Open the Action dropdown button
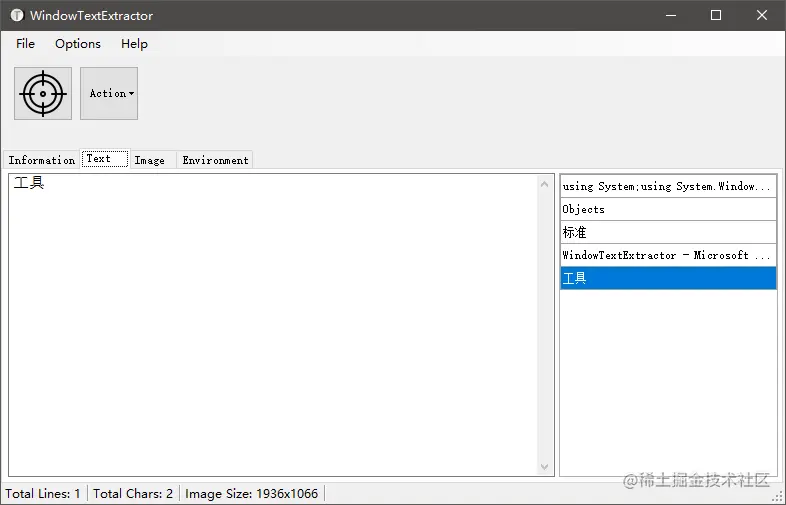The height and width of the screenshot is (505, 786). (x=109, y=93)
